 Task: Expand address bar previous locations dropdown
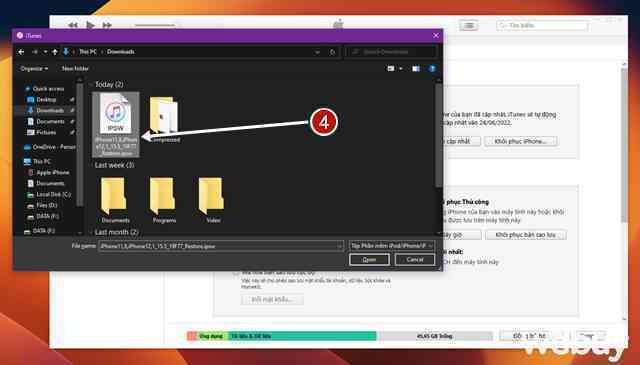click(x=318, y=52)
